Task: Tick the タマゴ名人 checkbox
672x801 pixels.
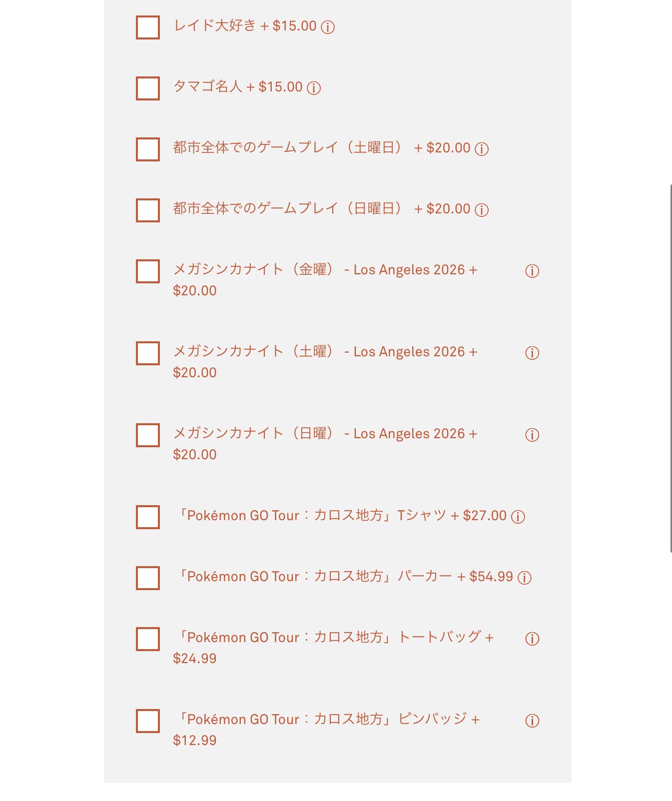Action: tap(148, 88)
